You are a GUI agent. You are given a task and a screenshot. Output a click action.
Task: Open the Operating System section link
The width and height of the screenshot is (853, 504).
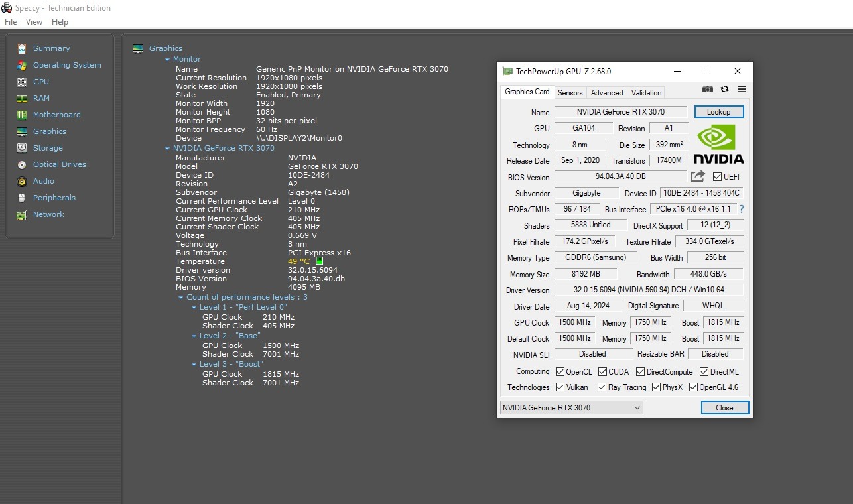click(x=67, y=65)
